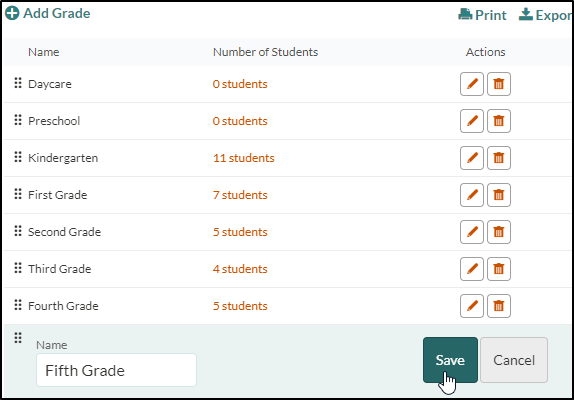Viewport: 574px width, 400px height.
Task: Export the grades list
Action: [x=545, y=15]
